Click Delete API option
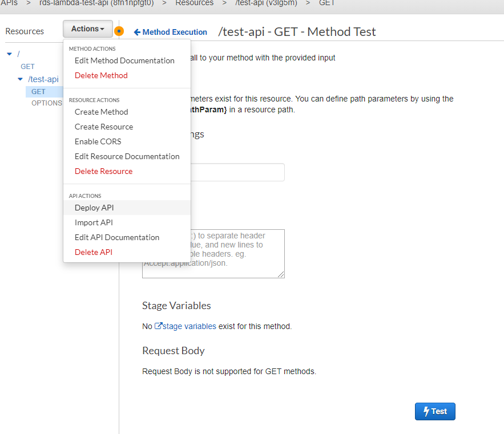The image size is (504, 434). click(93, 252)
